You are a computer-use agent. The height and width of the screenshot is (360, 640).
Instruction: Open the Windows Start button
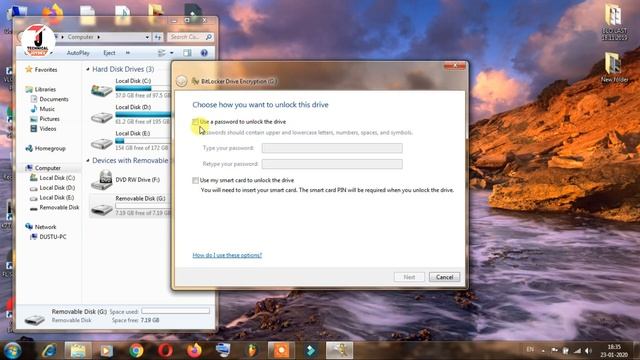click(12, 350)
